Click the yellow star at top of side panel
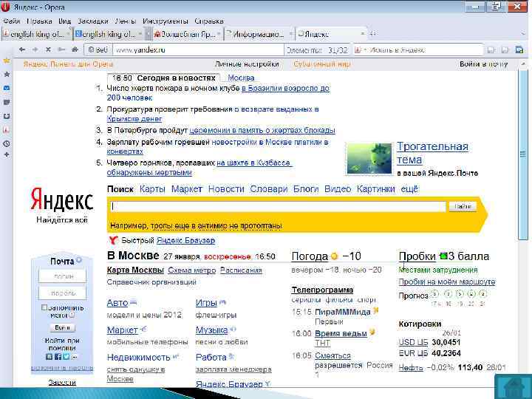This screenshot has width=532, height=399. tap(7, 61)
